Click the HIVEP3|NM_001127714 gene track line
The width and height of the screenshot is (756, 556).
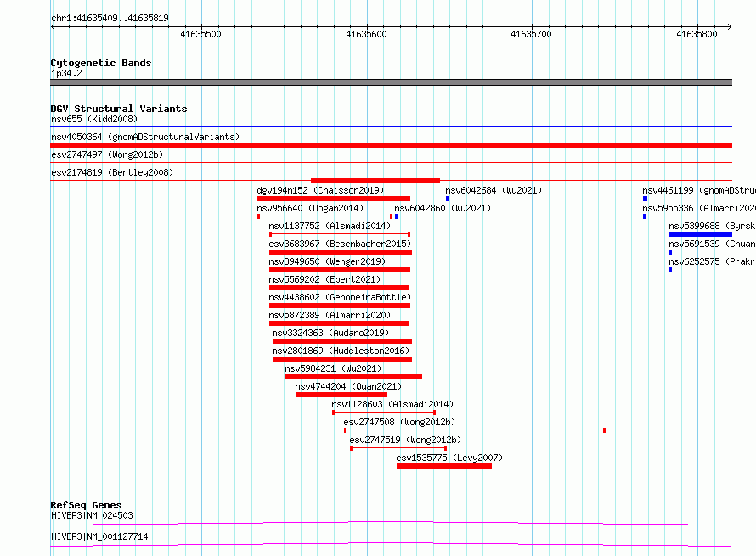tap(391, 543)
